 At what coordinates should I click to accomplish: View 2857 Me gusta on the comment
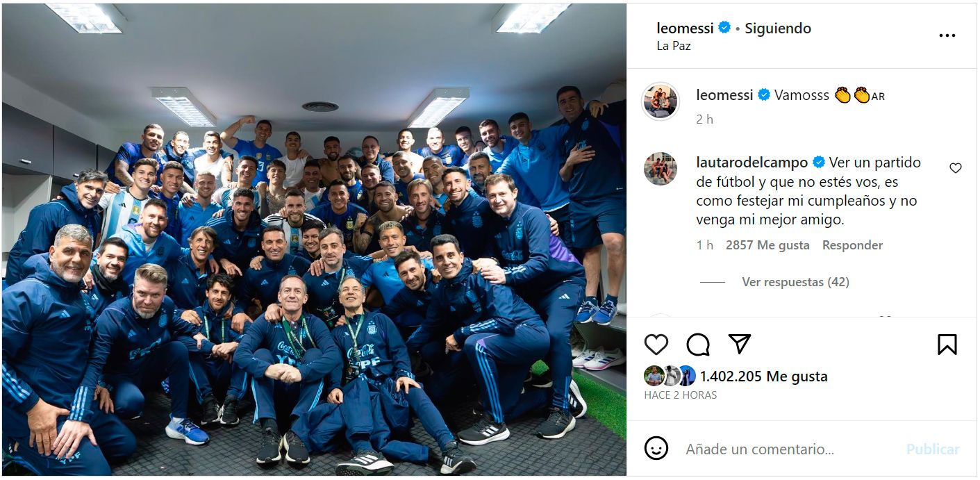click(x=767, y=245)
